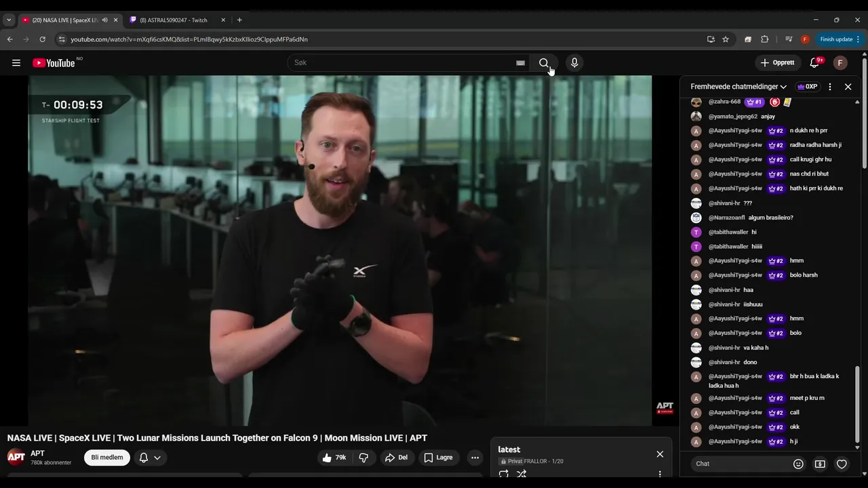Go to YouTube home via logo
The height and width of the screenshot is (488, 868).
[54, 63]
